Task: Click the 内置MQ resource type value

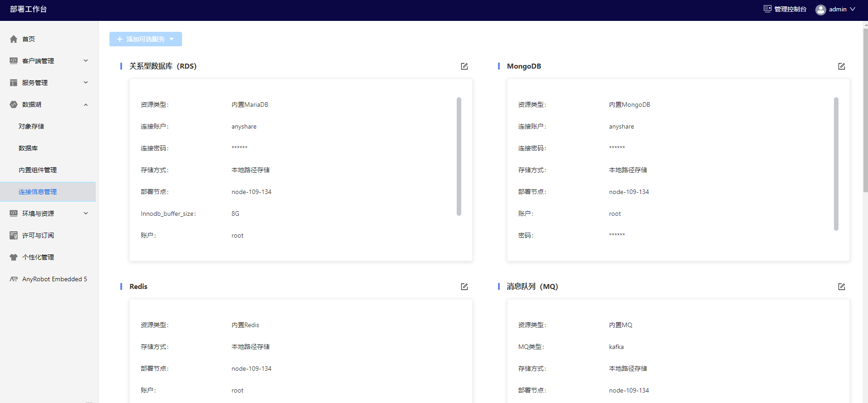Action: (x=621, y=325)
